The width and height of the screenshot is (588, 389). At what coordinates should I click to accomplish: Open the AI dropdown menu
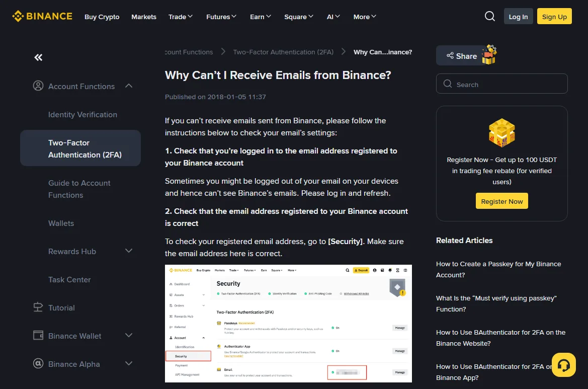(333, 17)
